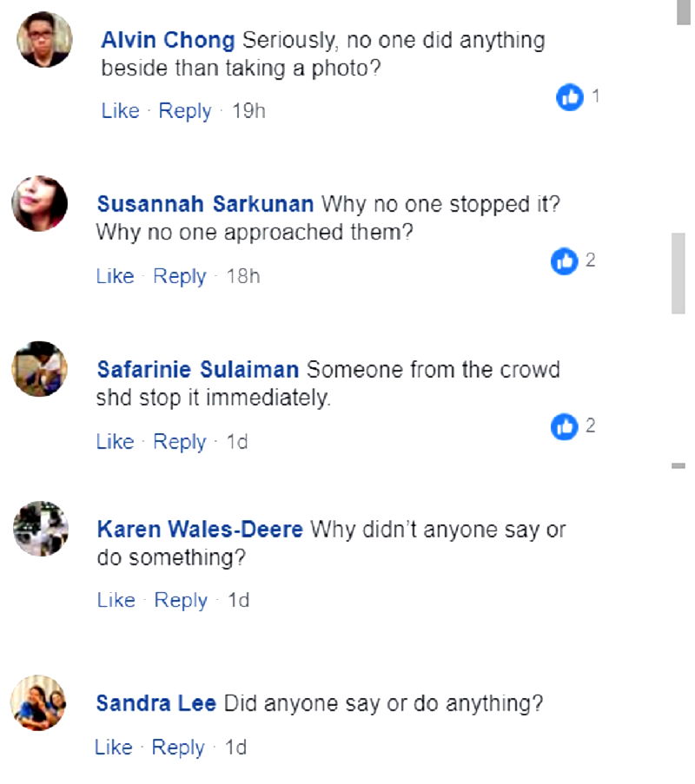Viewport: 695px width, 784px height.
Task: Open Susannah Sarkunan's profile picture
Action: pyautogui.click(x=39, y=204)
